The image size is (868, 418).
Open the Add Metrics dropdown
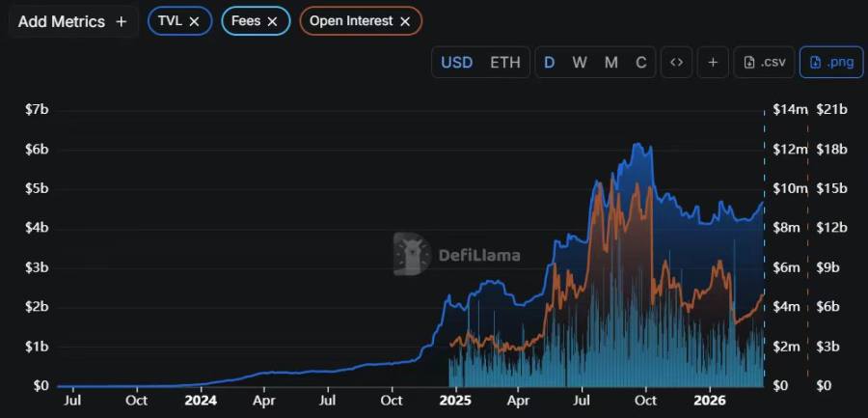click(x=72, y=21)
